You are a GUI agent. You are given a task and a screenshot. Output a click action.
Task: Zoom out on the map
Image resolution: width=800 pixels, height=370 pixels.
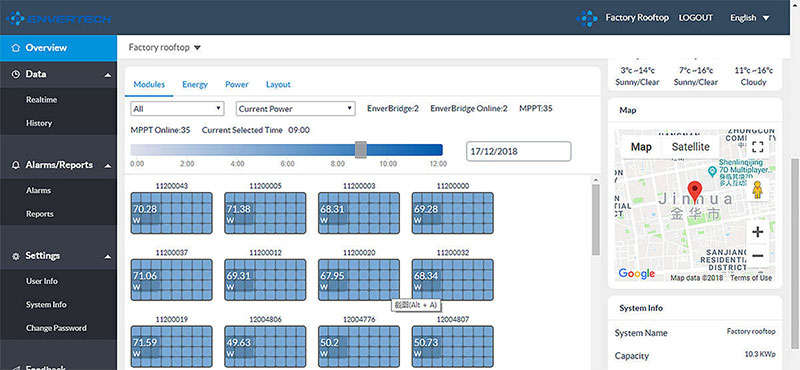(758, 255)
